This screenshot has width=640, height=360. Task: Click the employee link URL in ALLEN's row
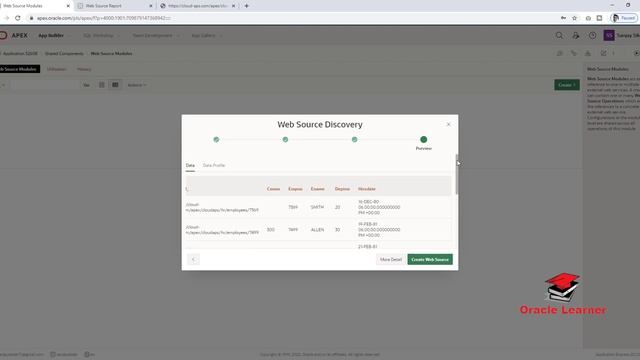coord(222,230)
